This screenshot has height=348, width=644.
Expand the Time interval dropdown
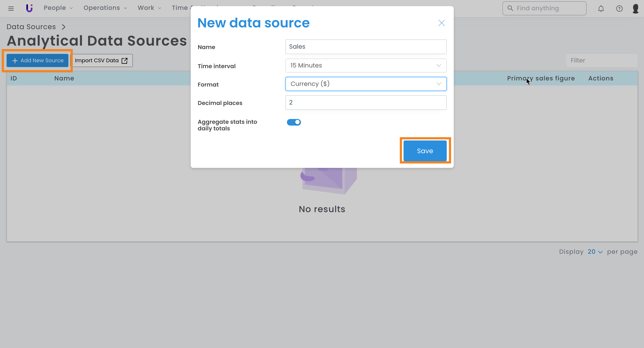point(366,66)
